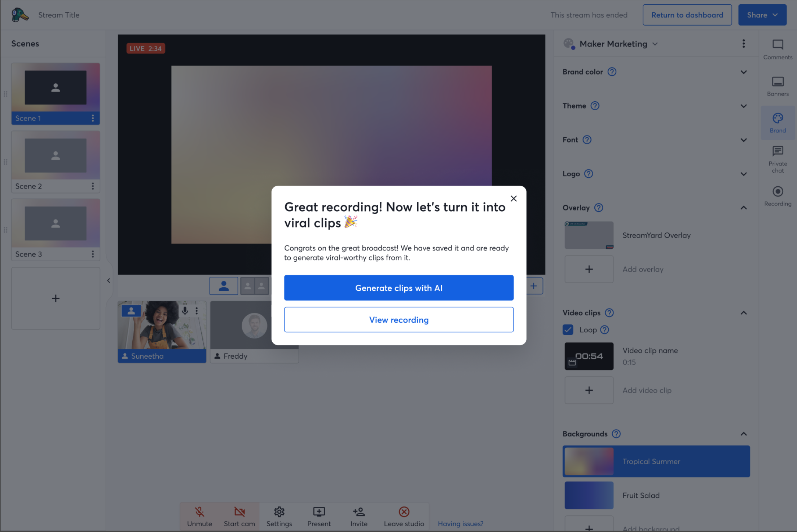Open the Recording tab
Viewport: 797px width, 532px height.
tap(778, 196)
